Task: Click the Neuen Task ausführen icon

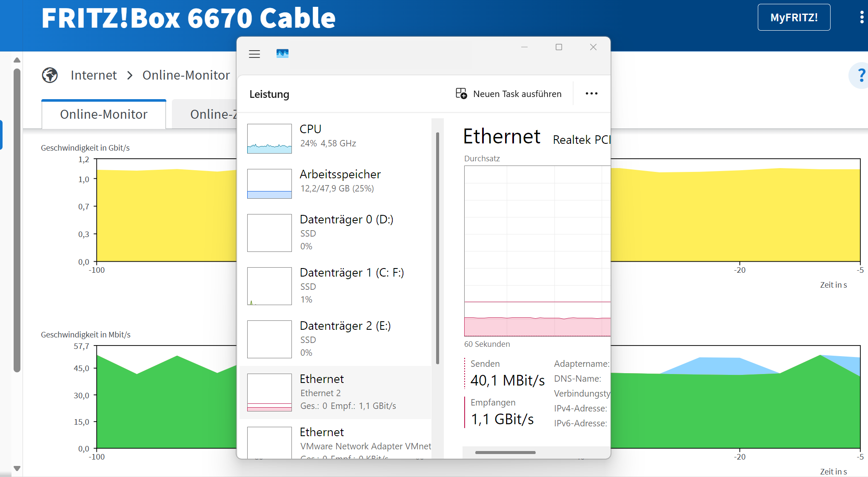Action: pos(461,94)
